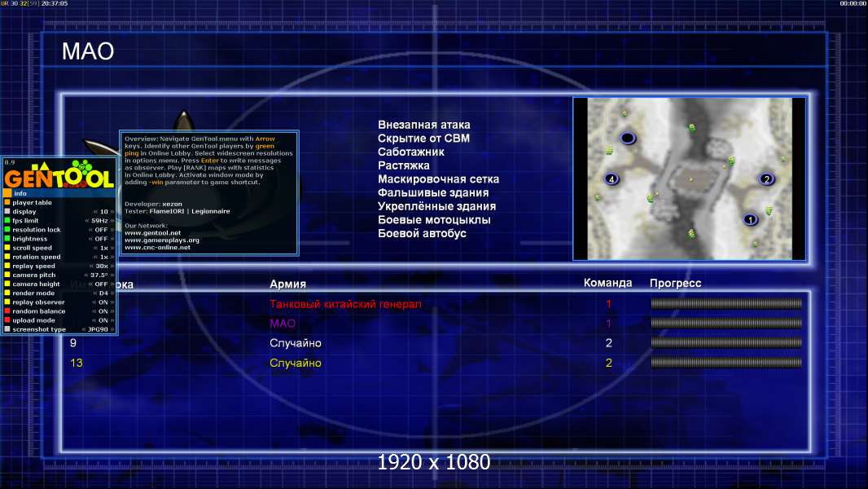The image size is (868, 489).
Task: Click purple 'МАО' army entry
Action: click(x=283, y=324)
